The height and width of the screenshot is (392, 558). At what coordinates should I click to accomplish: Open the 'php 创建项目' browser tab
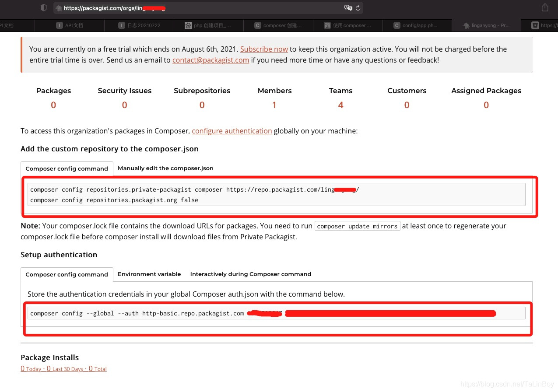[208, 25]
